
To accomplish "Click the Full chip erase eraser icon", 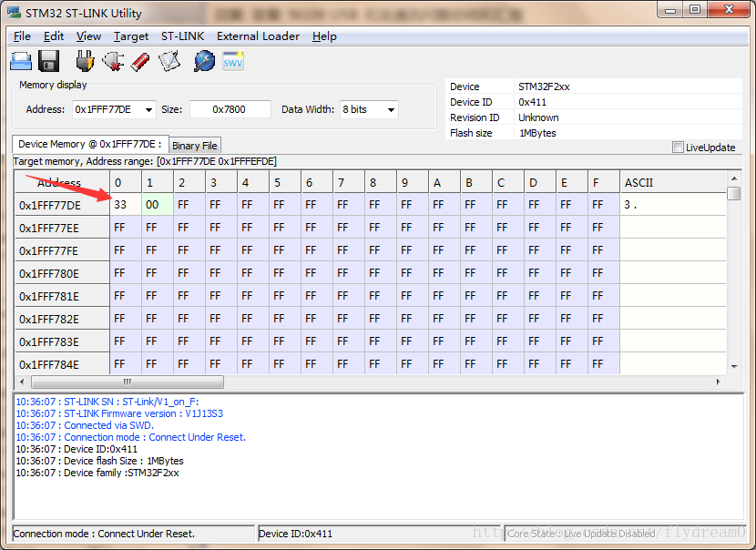I will (x=140, y=62).
